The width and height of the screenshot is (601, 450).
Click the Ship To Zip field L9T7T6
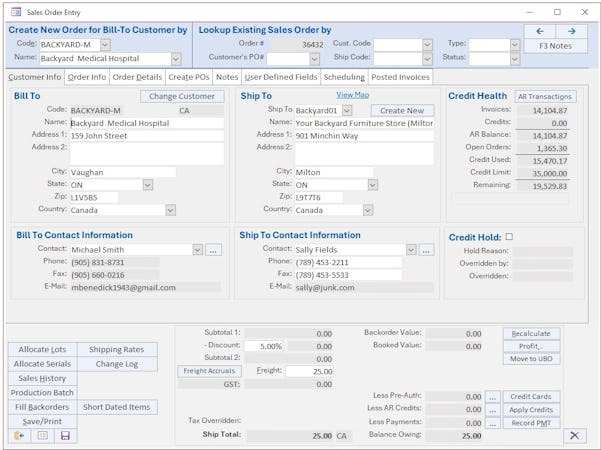[319, 197]
